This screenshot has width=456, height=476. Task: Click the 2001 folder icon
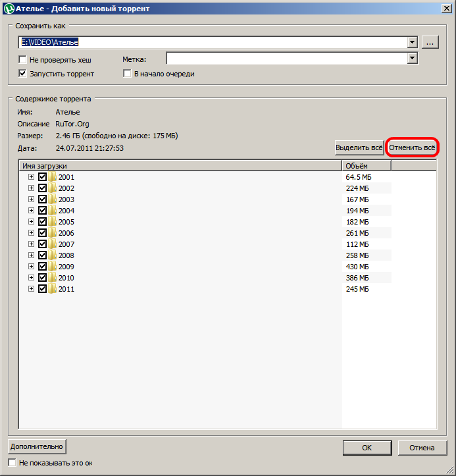[x=53, y=177]
